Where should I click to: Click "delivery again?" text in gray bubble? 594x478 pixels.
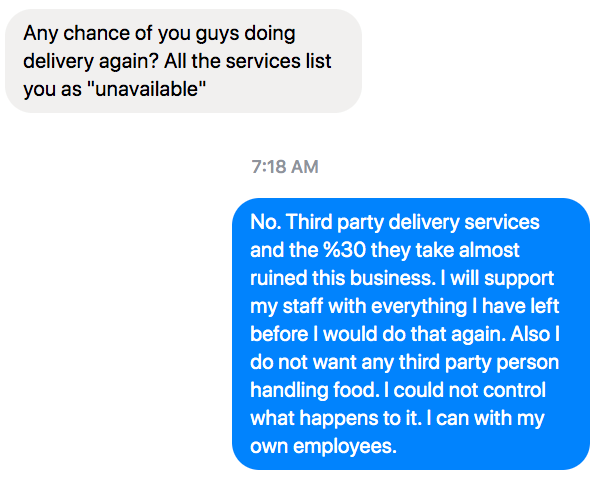[x=91, y=61]
